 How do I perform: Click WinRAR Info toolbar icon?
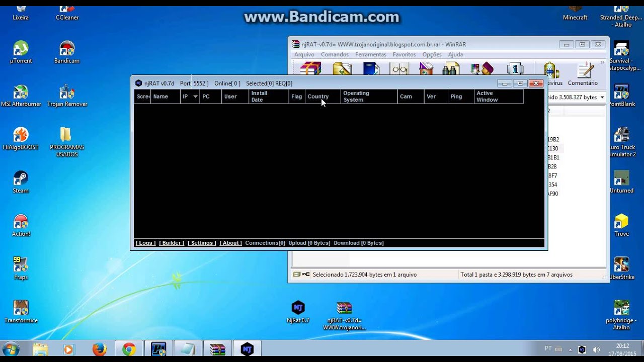(515, 68)
